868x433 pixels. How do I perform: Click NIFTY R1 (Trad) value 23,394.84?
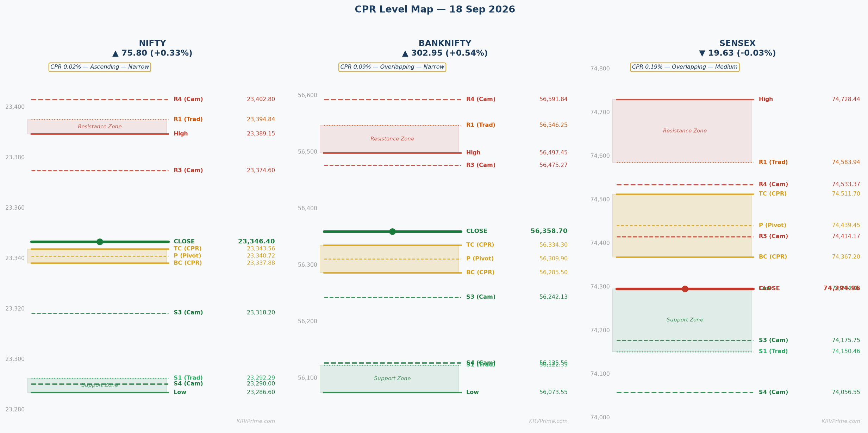click(261, 120)
